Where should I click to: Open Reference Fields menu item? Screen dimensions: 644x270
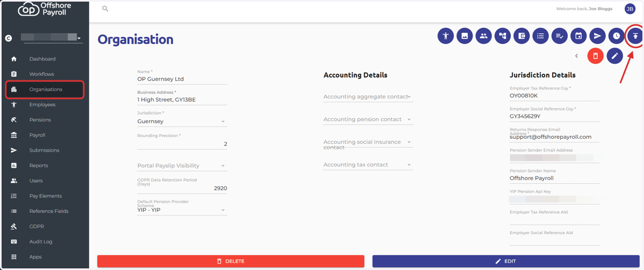click(49, 211)
